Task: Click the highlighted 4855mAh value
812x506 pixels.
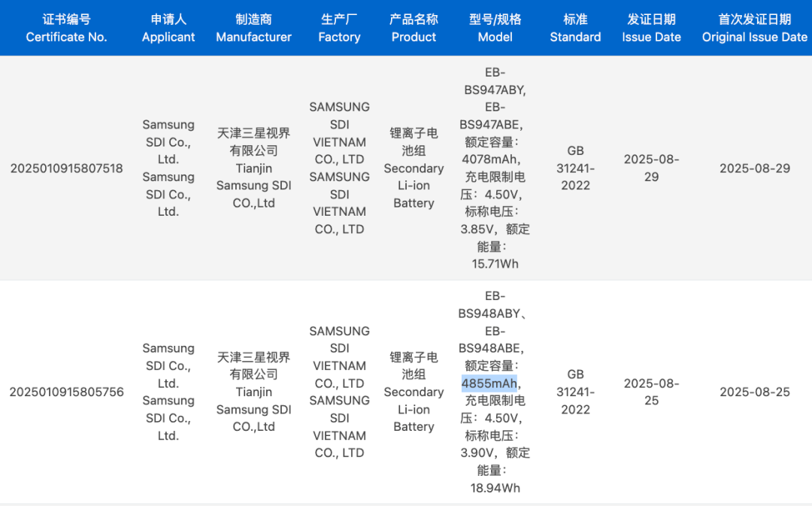Action: tap(489, 383)
